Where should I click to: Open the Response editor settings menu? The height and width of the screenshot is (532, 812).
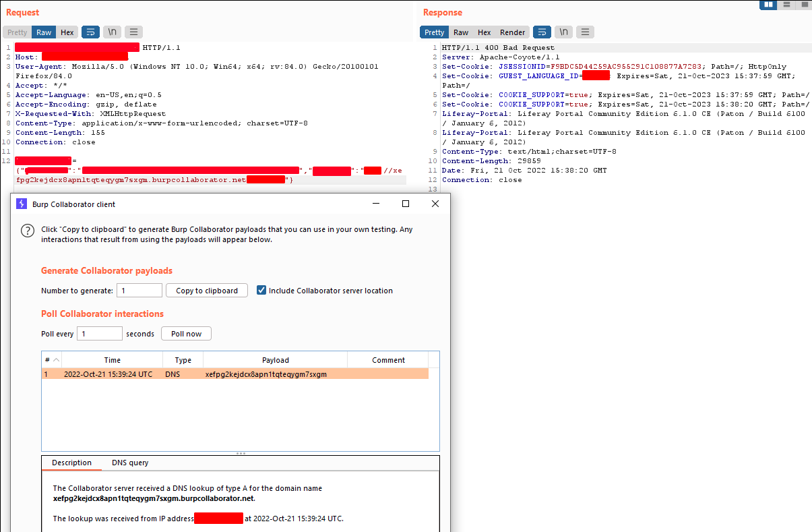pyautogui.click(x=585, y=32)
